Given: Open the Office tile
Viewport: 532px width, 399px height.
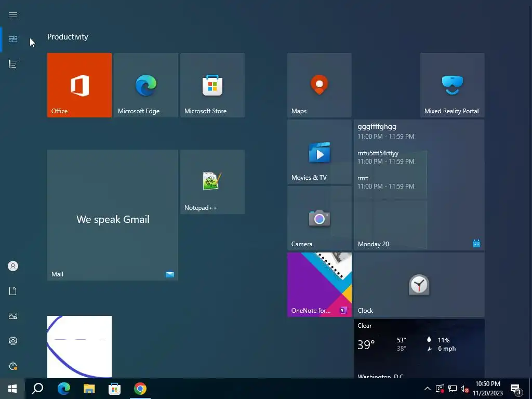Looking at the screenshot, I should click(79, 85).
